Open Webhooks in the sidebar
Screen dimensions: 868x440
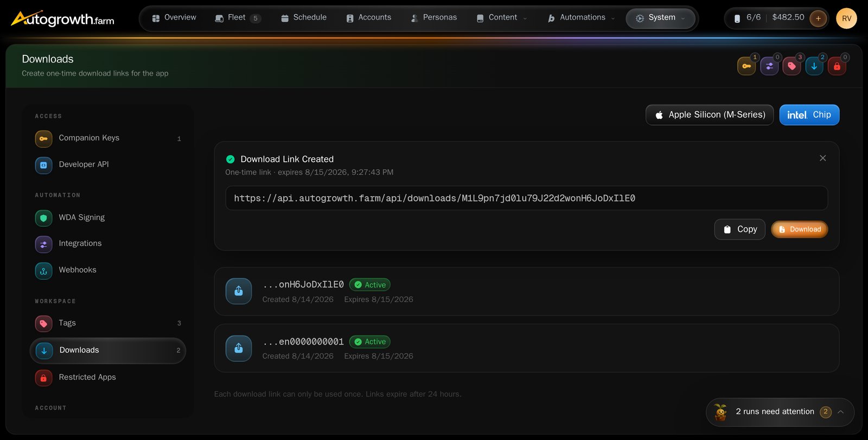(x=108, y=270)
